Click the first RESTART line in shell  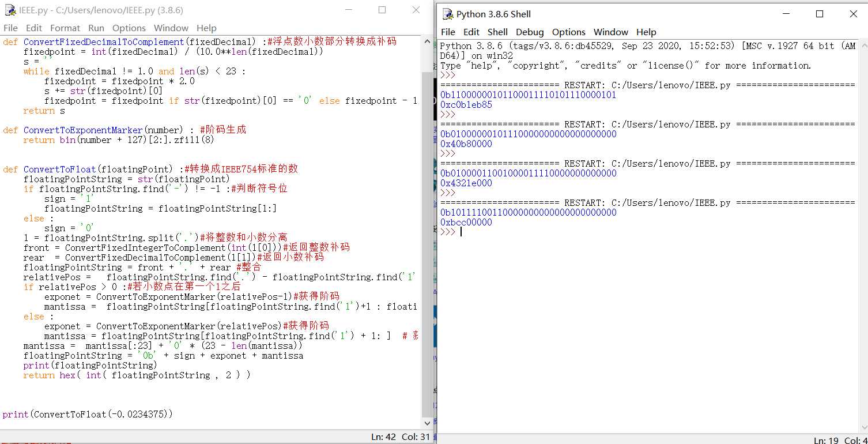click(647, 85)
